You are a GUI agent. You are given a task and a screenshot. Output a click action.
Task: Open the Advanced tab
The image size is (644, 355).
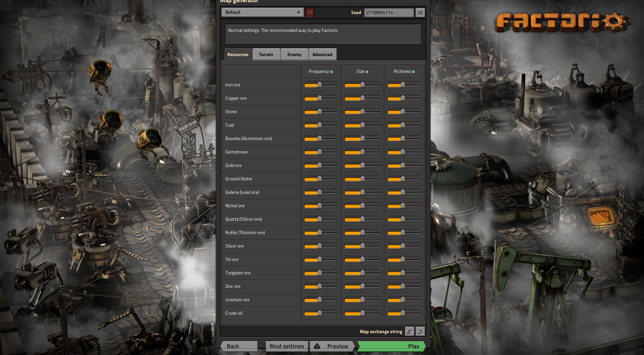point(322,54)
